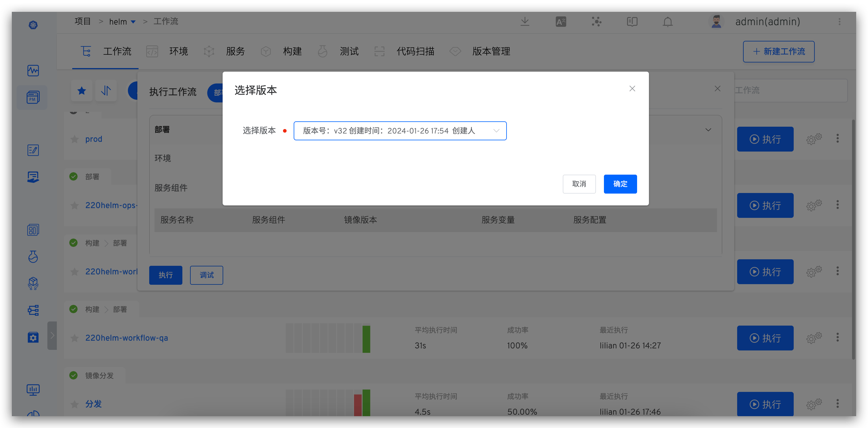
Task: Click the 取消 cancel button
Action: [579, 184]
